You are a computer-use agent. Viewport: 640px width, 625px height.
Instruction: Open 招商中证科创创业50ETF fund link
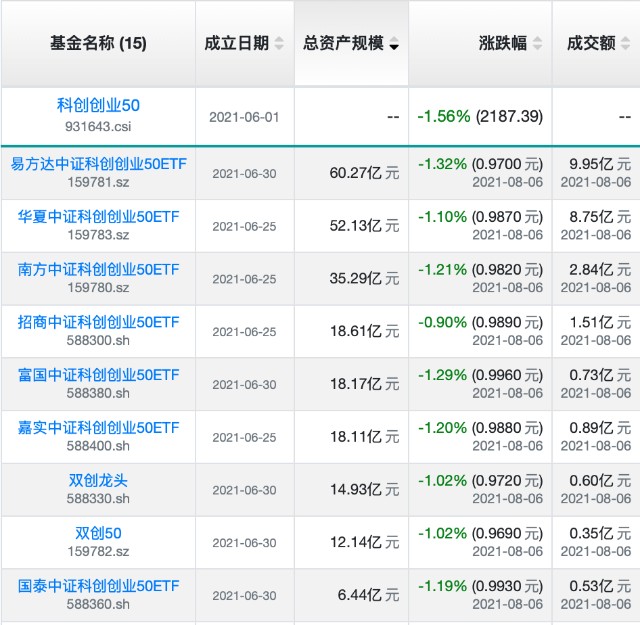click(98, 322)
